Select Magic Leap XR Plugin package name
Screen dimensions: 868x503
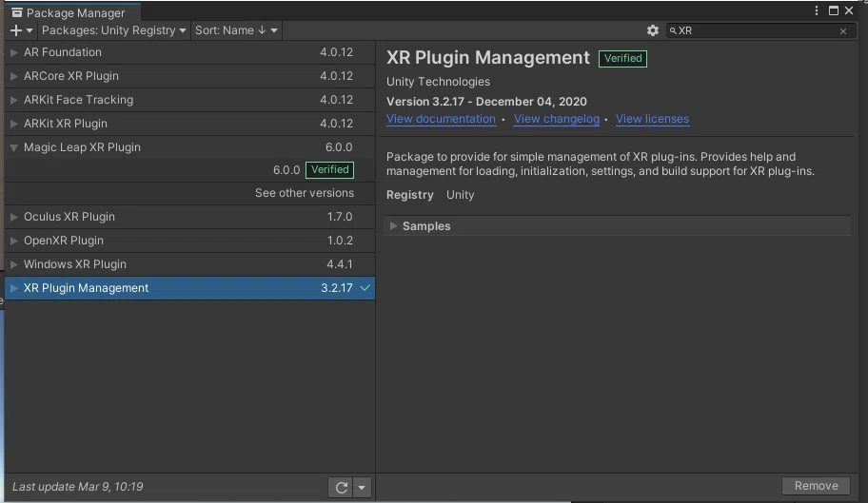[x=82, y=147]
